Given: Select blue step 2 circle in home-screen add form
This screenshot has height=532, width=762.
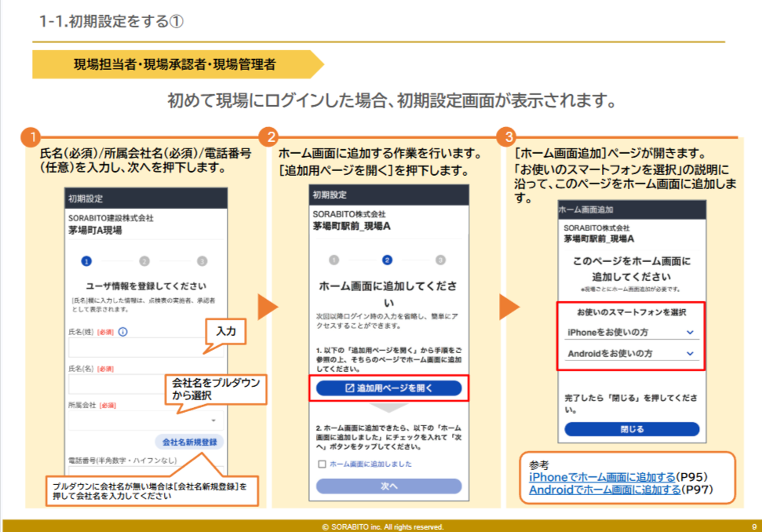Looking at the screenshot, I should (x=387, y=260).
